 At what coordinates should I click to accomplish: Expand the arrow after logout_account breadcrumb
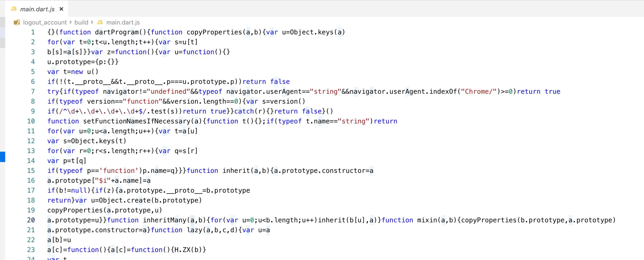(x=71, y=22)
